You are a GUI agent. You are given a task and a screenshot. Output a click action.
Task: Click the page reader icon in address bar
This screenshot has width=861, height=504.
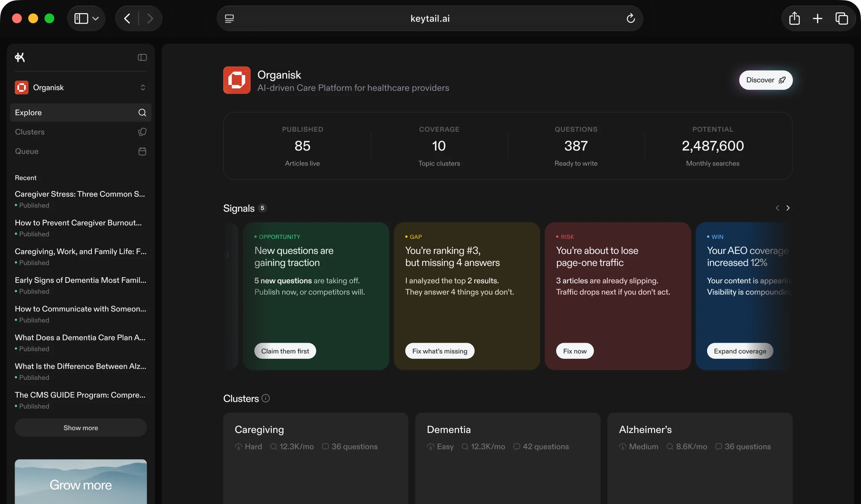point(230,18)
